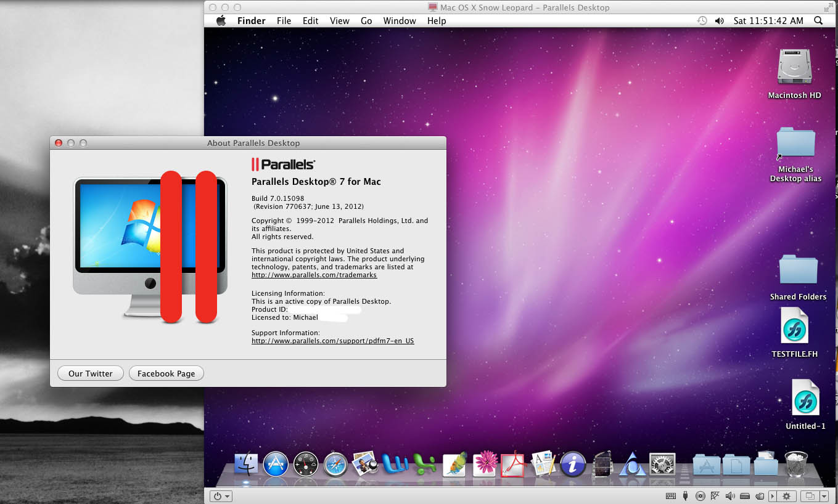Click the speaker icon in Parallels status bar
The height and width of the screenshot is (504, 838).
tap(730, 496)
